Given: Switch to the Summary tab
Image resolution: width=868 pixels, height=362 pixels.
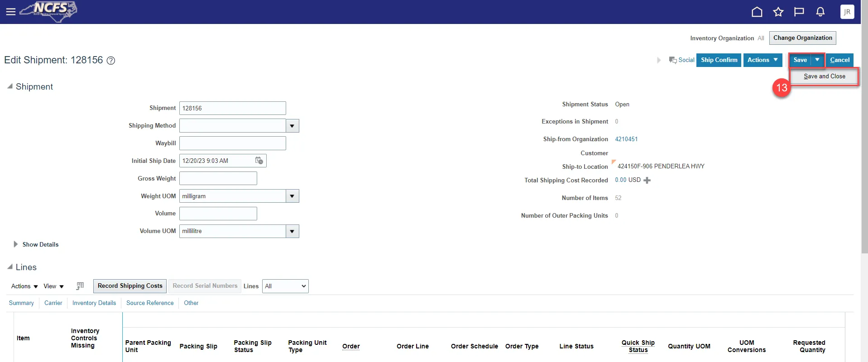Looking at the screenshot, I should (x=21, y=303).
